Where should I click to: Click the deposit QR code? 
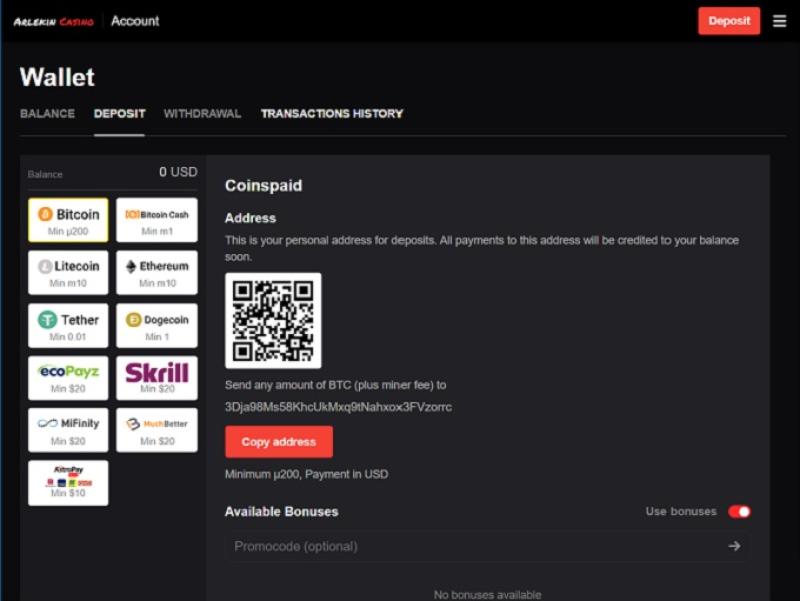(x=273, y=320)
